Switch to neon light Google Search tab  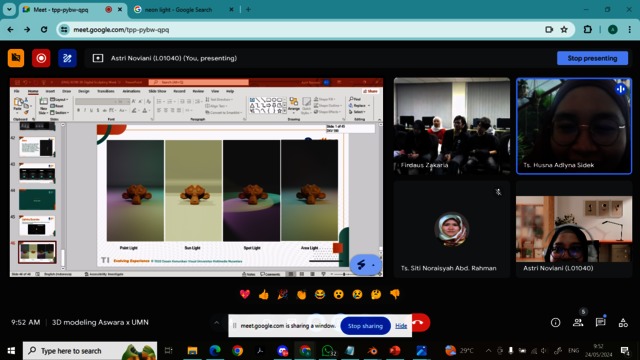[x=178, y=9]
